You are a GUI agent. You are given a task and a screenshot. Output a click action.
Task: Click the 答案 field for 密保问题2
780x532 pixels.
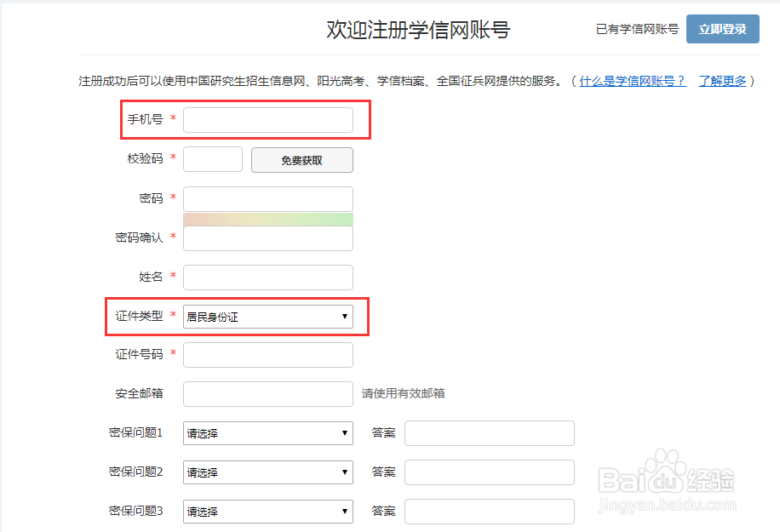[x=490, y=472]
